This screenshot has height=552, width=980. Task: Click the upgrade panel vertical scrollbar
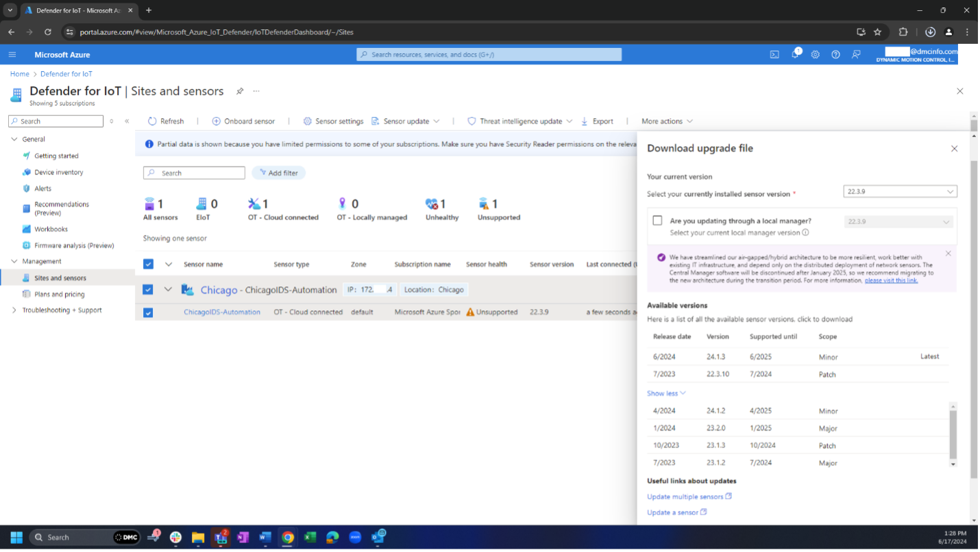(974, 320)
